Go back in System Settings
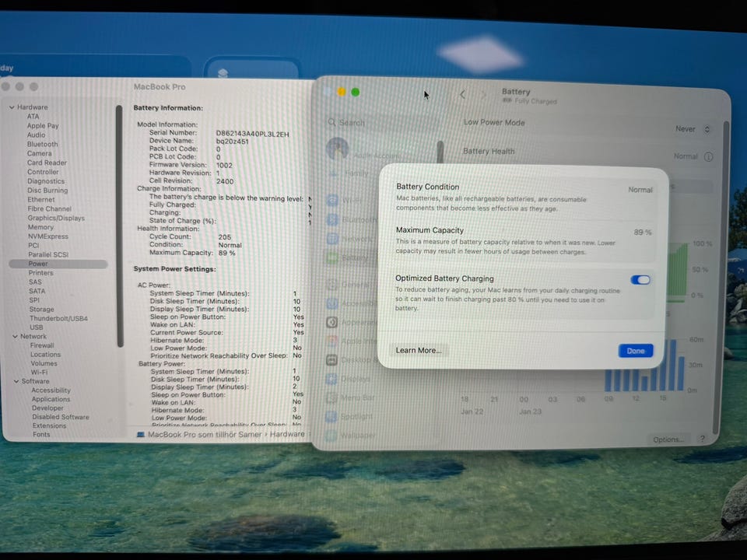 tap(462, 95)
